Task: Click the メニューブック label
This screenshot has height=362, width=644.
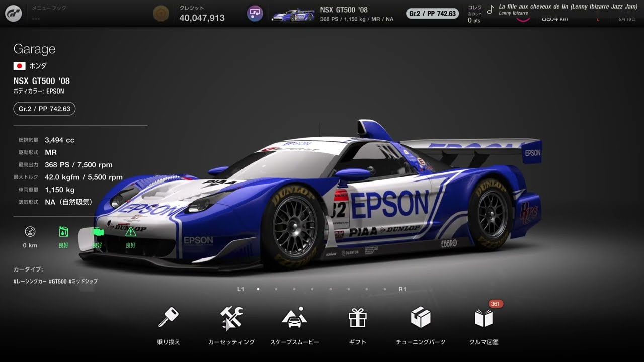Action: pyautogui.click(x=49, y=8)
